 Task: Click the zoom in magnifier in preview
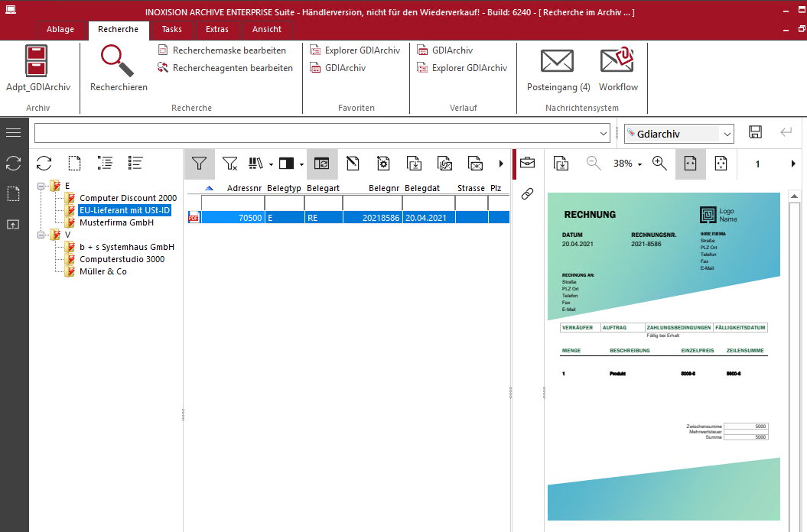click(659, 163)
